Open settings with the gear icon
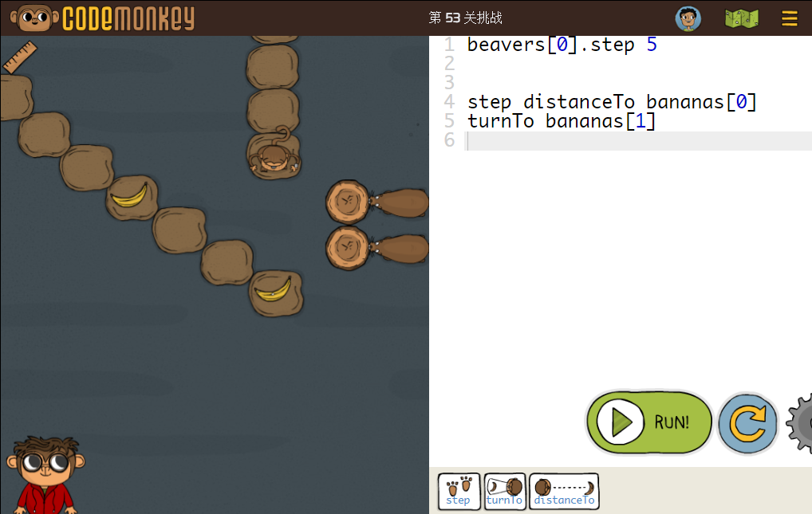812x514 pixels. click(799, 423)
